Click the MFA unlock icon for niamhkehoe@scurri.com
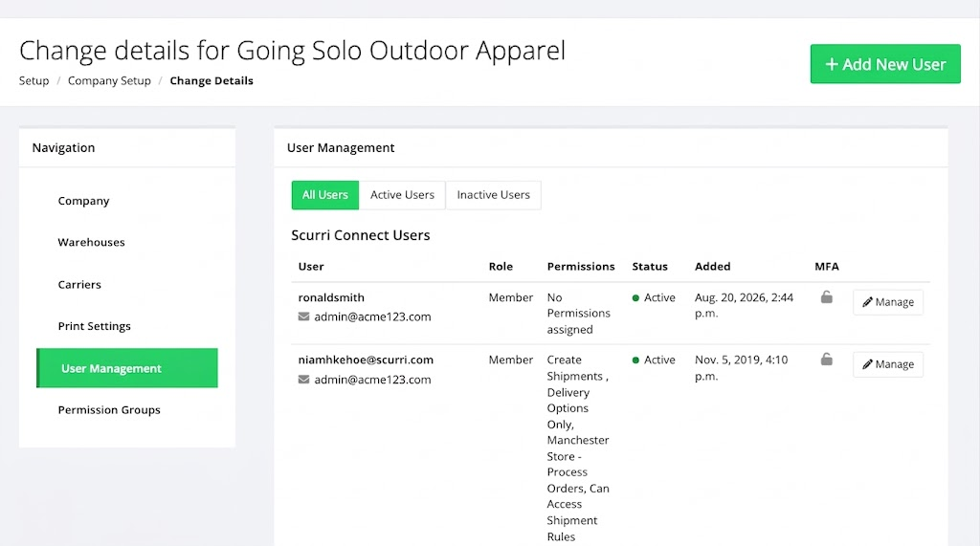This screenshot has height=546, width=980. coord(826,359)
